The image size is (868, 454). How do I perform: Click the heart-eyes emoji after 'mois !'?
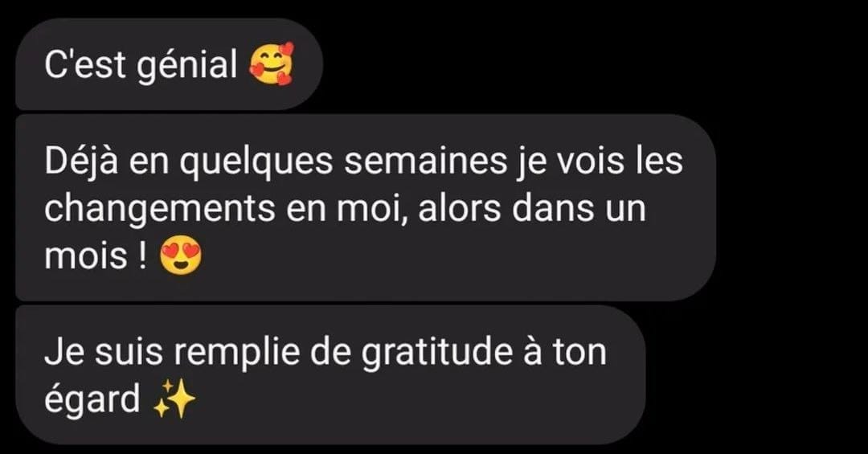click(x=181, y=256)
